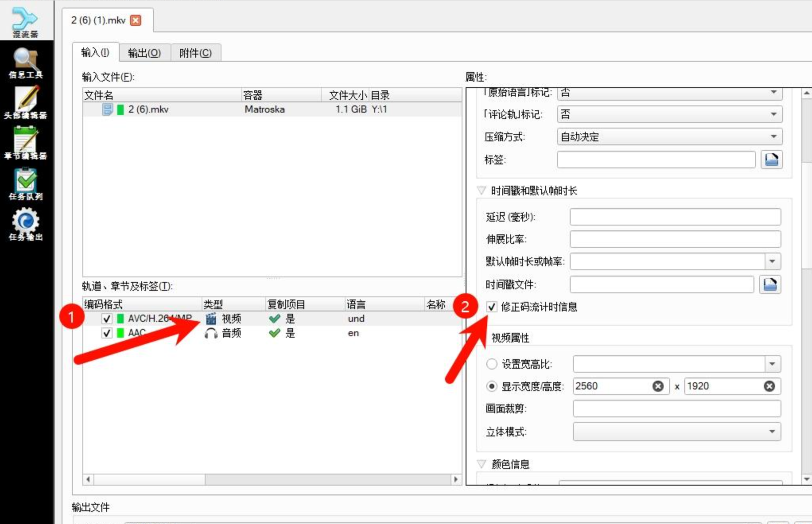Click the 标签 text input field
The width and height of the screenshot is (812, 524).
656,160
